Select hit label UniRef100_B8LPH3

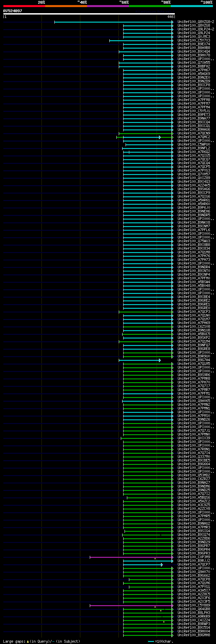tap(194, 613)
